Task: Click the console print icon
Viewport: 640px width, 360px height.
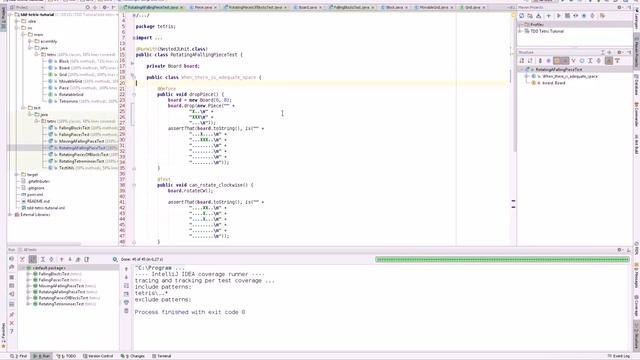Action: point(126,302)
